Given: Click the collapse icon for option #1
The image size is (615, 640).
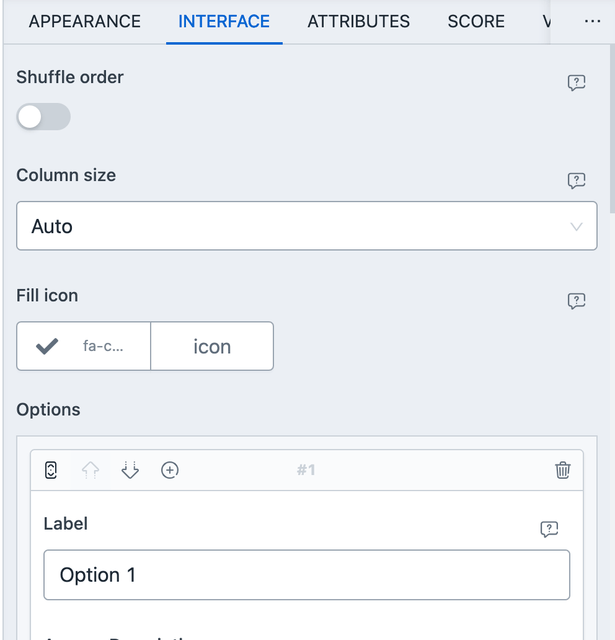Looking at the screenshot, I should click(x=51, y=470).
